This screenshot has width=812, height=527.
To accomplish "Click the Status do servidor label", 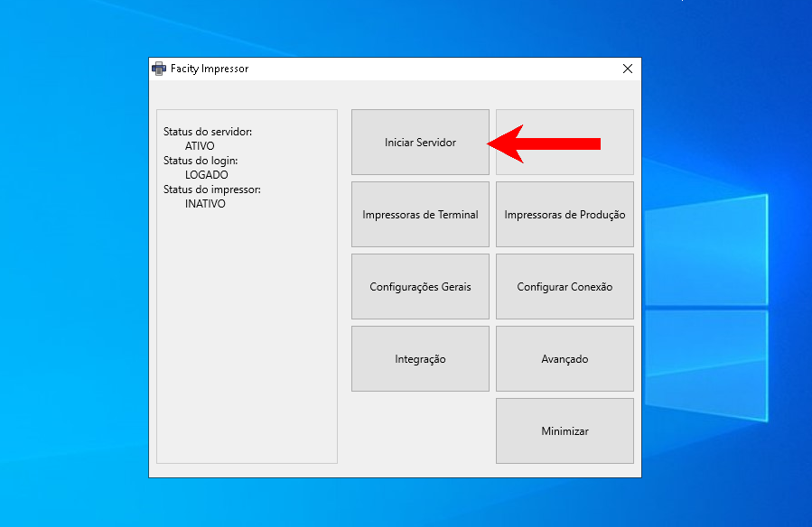I will coord(208,132).
